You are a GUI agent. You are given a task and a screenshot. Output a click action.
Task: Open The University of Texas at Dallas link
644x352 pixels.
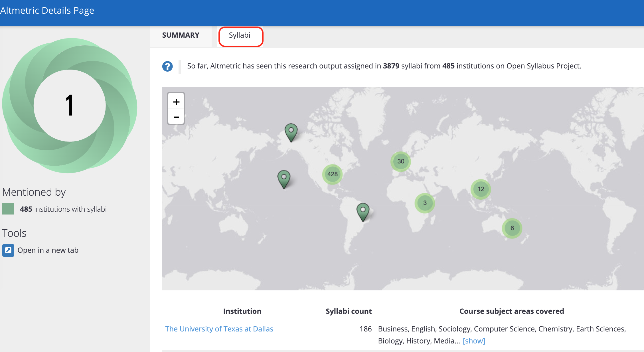click(219, 329)
